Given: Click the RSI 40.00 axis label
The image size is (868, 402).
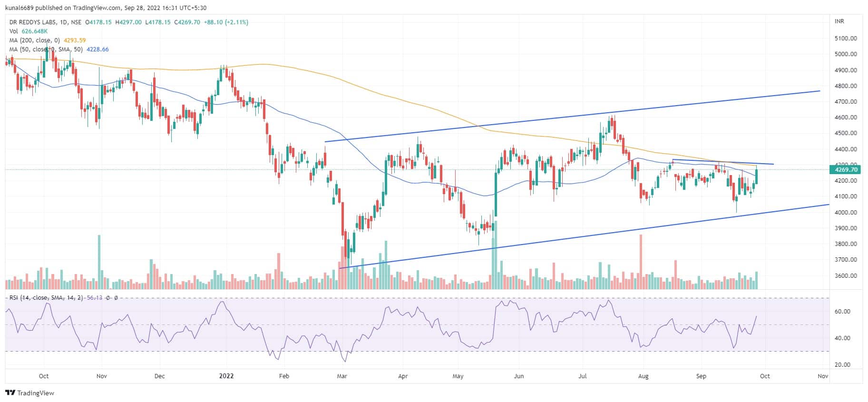Looking at the screenshot, I should point(843,338).
